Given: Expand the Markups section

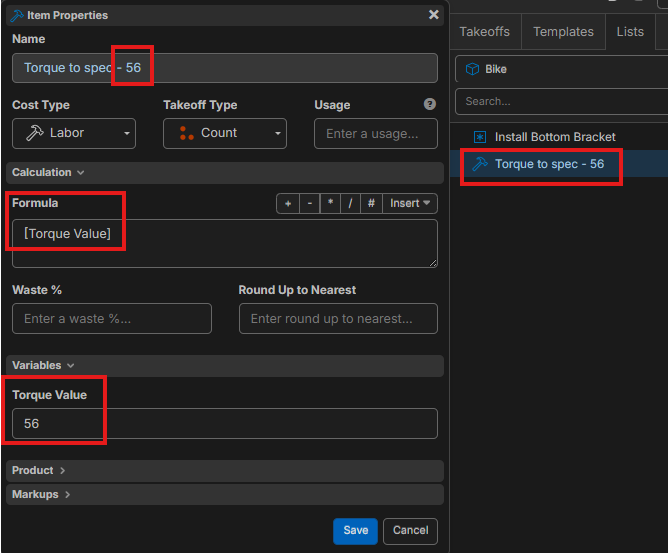Looking at the screenshot, I should (40, 494).
